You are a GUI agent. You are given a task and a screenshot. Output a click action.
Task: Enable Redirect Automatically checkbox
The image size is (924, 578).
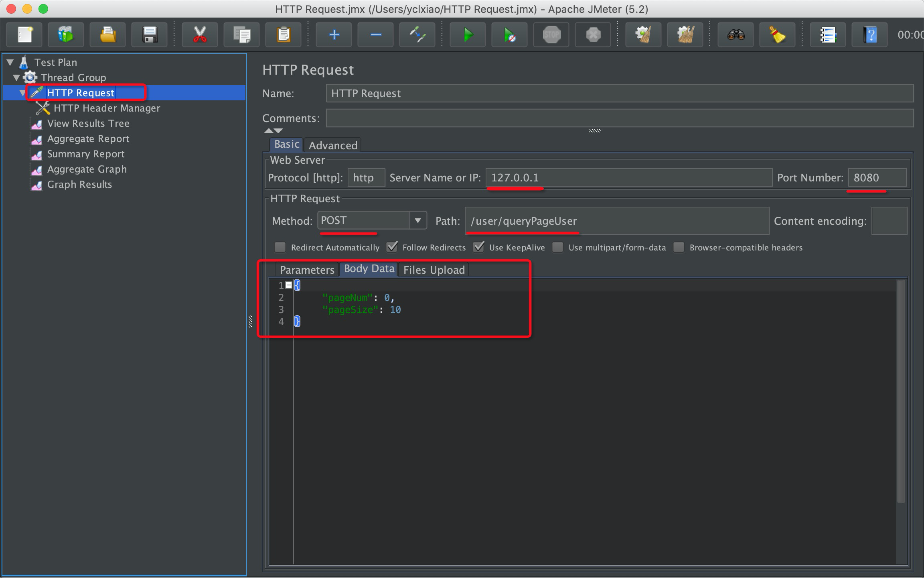click(280, 247)
